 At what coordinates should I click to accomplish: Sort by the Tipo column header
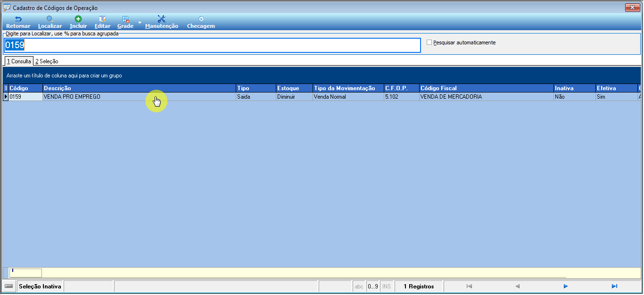tap(256, 88)
